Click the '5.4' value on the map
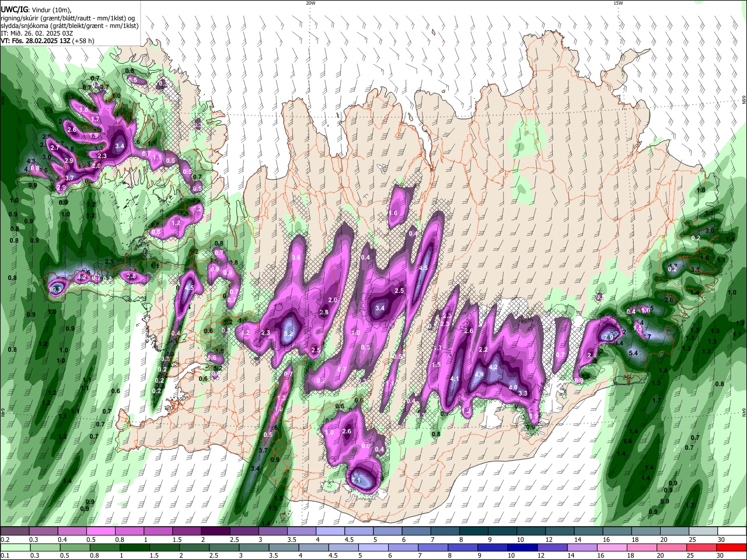747x560 pixels. [x=634, y=353]
